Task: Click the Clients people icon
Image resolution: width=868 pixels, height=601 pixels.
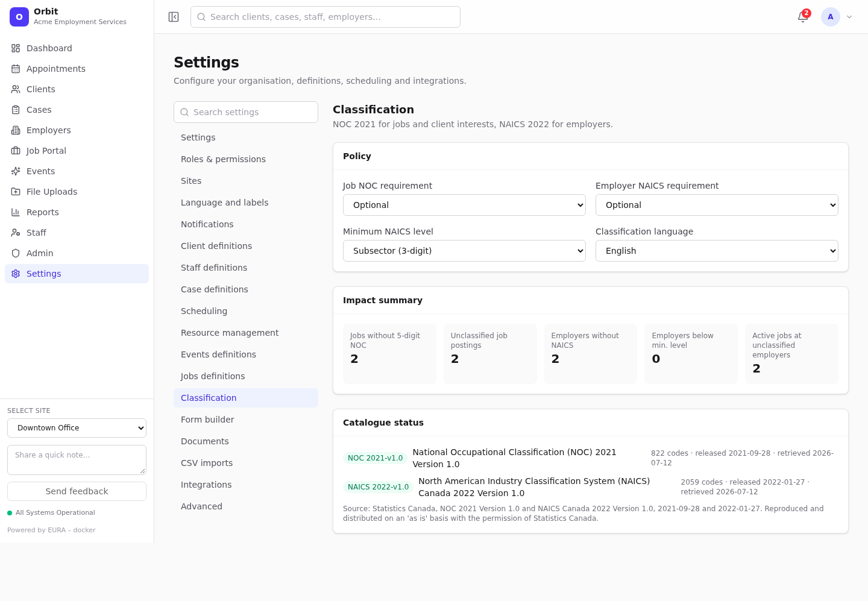Action: [x=16, y=89]
